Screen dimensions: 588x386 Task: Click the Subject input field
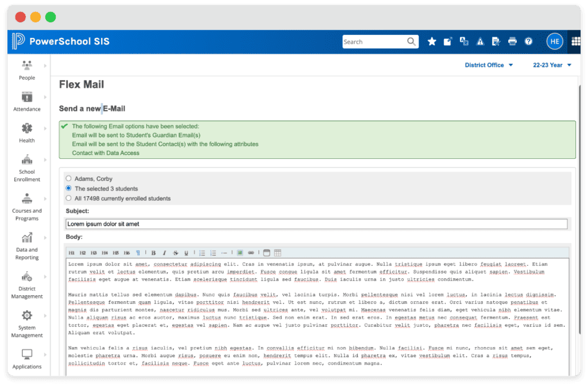(x=230, y=224)
